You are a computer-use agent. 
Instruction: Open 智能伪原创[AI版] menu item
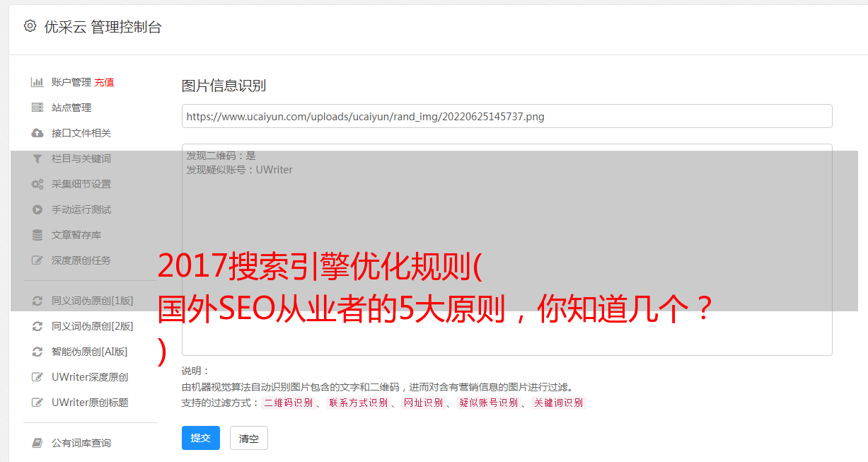coord(90,352)
